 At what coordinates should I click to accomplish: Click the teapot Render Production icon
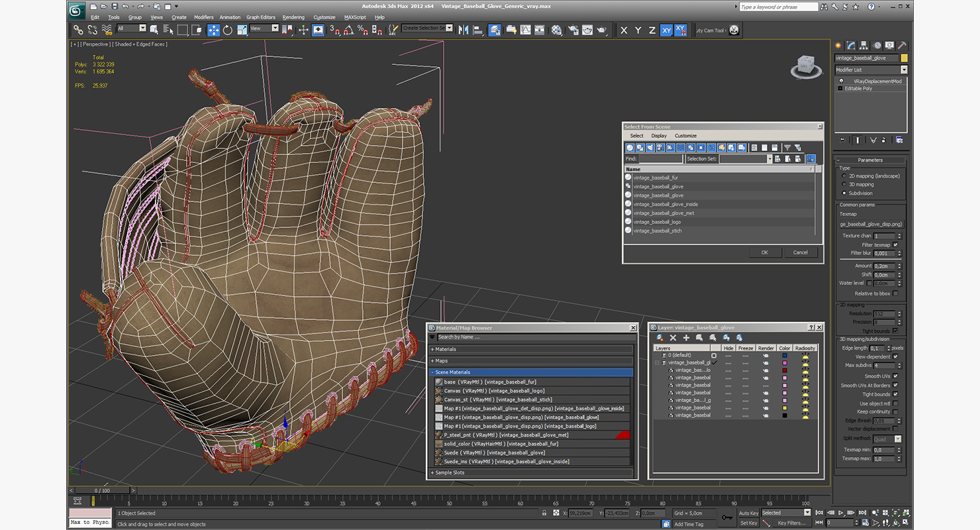pyautogui.click(x=601, y=30)
